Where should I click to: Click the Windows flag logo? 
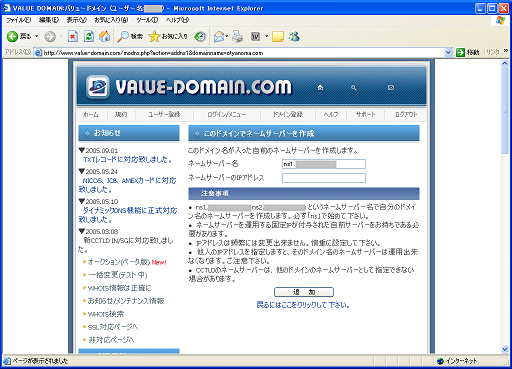point(500,20)
